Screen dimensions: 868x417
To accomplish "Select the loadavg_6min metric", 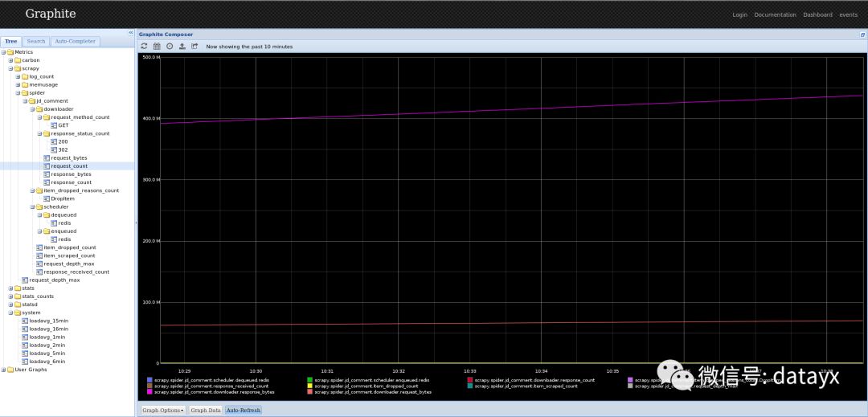I will pos(47,362).
